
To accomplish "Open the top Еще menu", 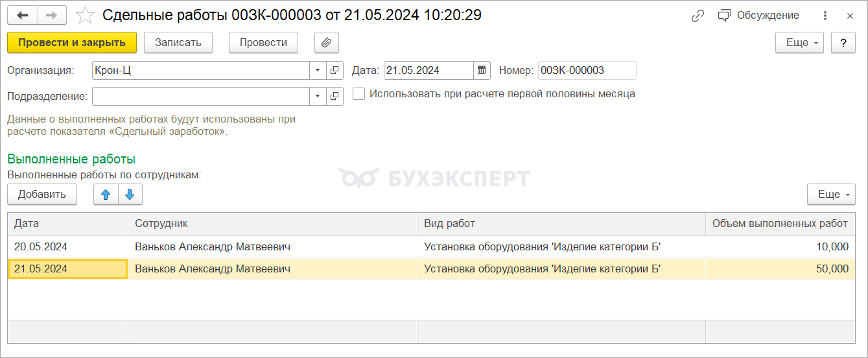I will pos(799,42).
